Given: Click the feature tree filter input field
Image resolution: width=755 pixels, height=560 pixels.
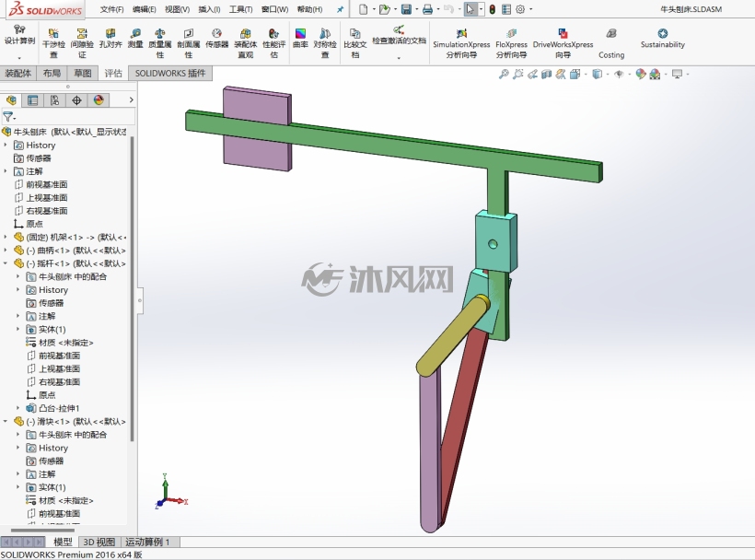Looking at the screenshot, I should click(68, 117).
